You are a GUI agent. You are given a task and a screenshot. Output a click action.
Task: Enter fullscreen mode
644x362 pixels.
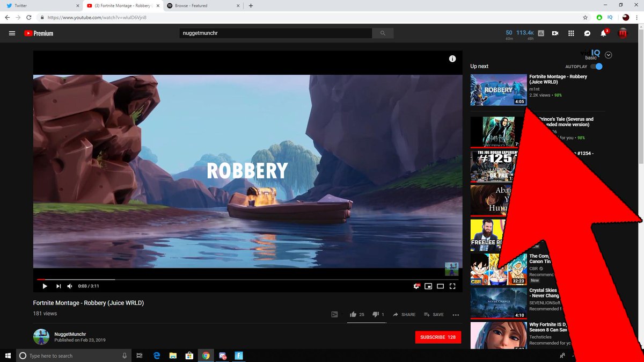452,286
